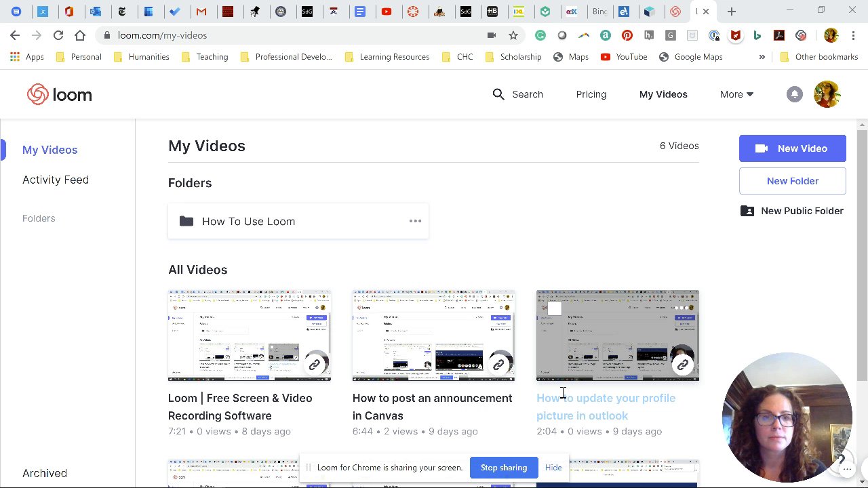The image size is (868, 488).
Task: Expand the More menu in Loom header
Action: point(736,94)
